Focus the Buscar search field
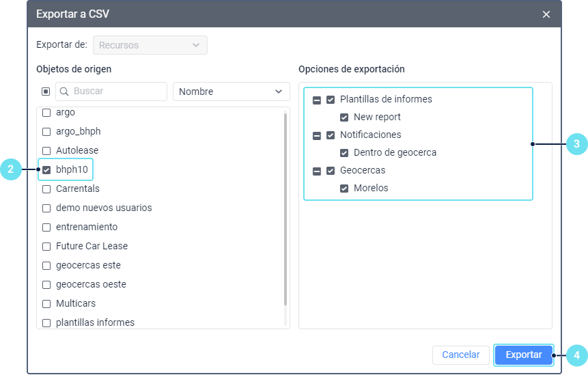This screenshot has height=375, width=588. 117,92
